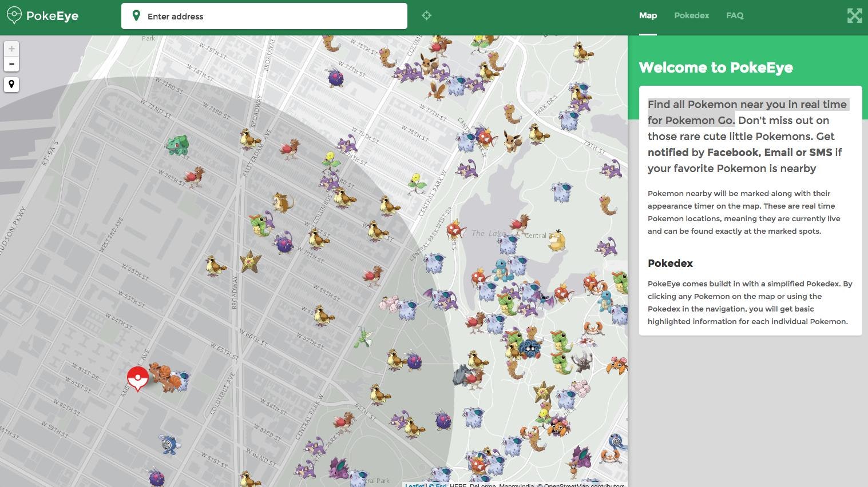868x487 pixels.
Task: Zoom in with the plus button
Action: [11, 49]
